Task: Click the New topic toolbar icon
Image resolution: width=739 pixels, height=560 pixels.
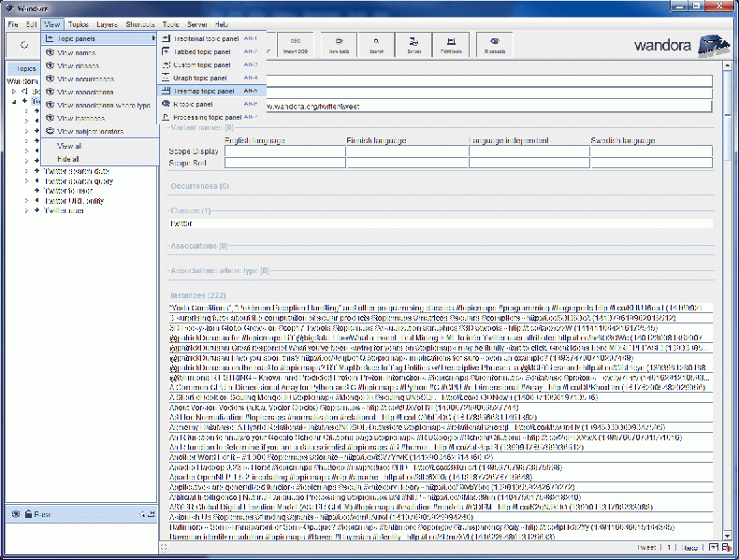Action: click(338, 45)
